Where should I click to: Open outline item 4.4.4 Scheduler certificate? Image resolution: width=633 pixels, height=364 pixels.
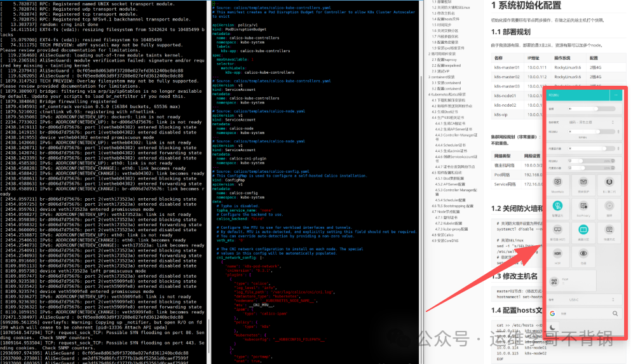tap(450, 145)
